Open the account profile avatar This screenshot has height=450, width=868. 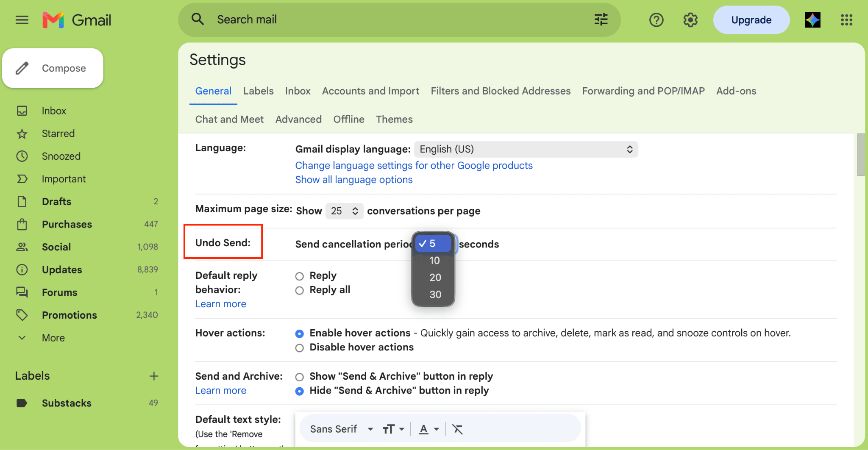(812, 20)
